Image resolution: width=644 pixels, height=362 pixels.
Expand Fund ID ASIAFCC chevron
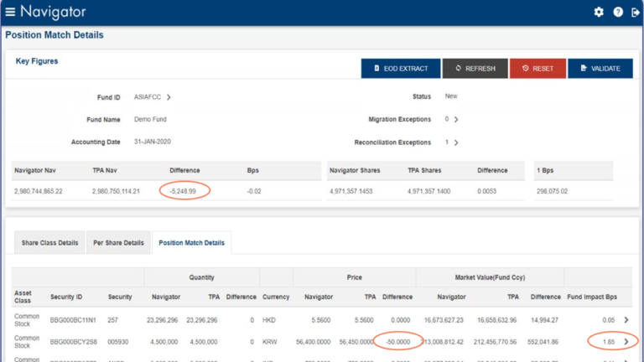[x=169, y=97]
